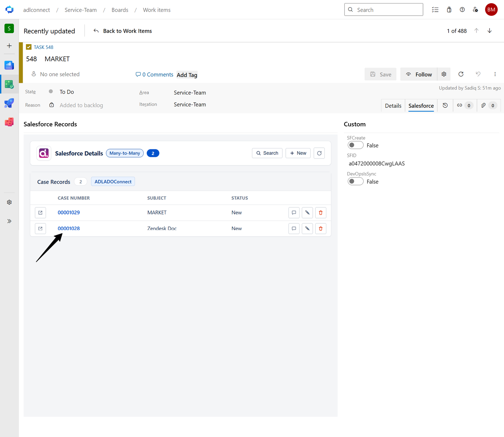Open the Pipelines rocket icon in sidebar
Viewport: 504px width, 437px height.
[9, 103]
